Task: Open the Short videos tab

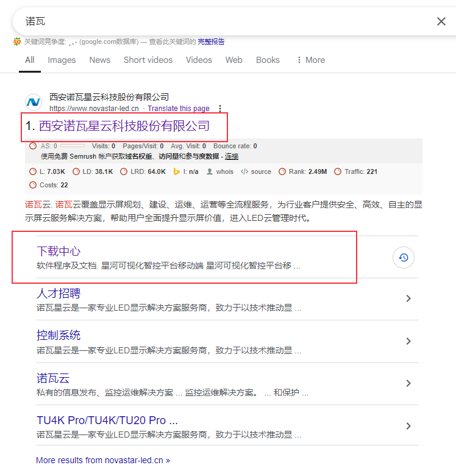Action: click(148, 60)
